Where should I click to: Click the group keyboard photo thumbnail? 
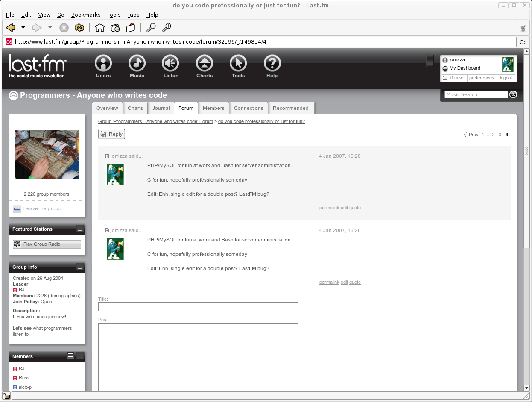point(47,154)
